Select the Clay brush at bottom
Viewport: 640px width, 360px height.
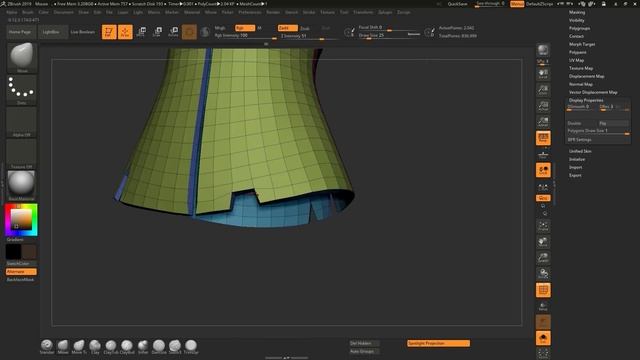[95, 347]
